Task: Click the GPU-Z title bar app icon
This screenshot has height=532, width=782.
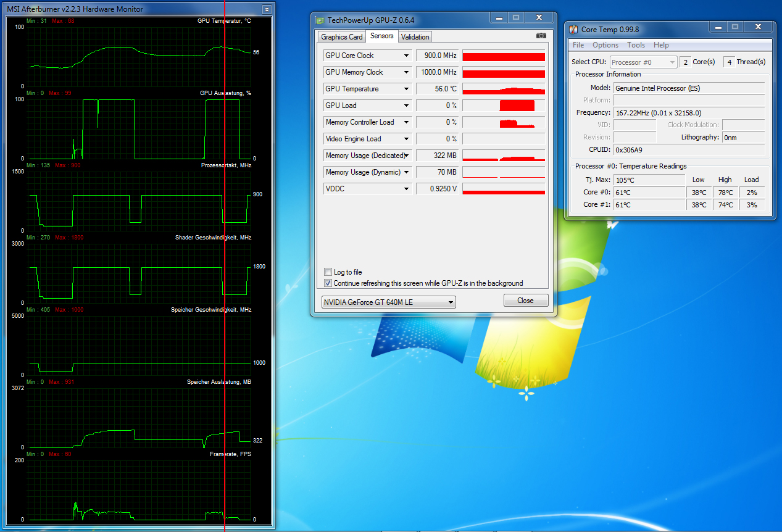Action: [320, 20]
